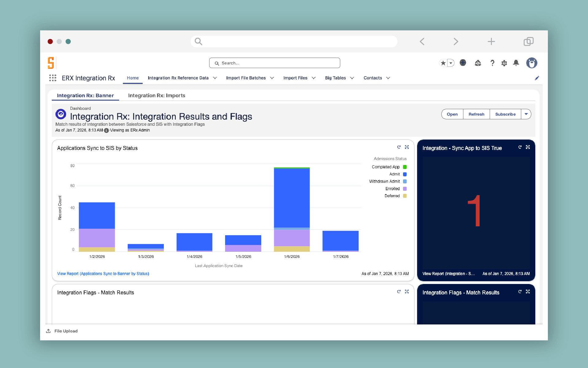Switch to Integration Rx: Imports tab
Screen dimensions: 588x368
click(156, 95)
